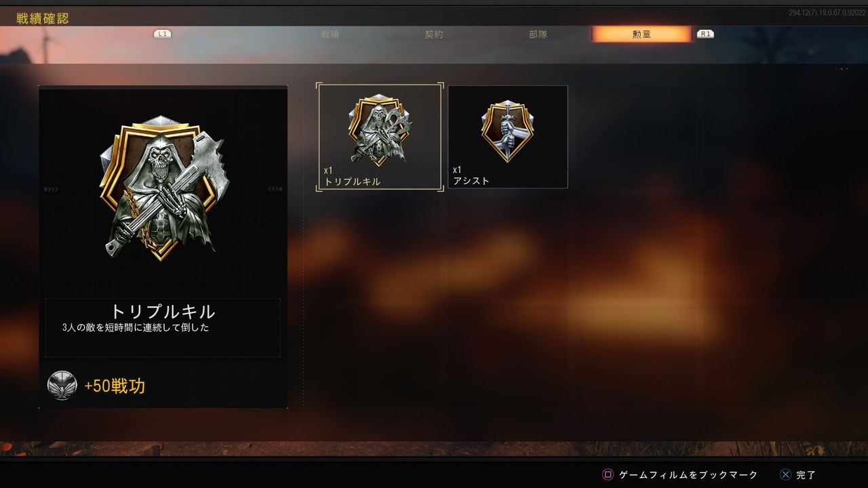Click the large grim reaper medal emblem
Screen dimensions: 868x488
click(x=163, y=187)
